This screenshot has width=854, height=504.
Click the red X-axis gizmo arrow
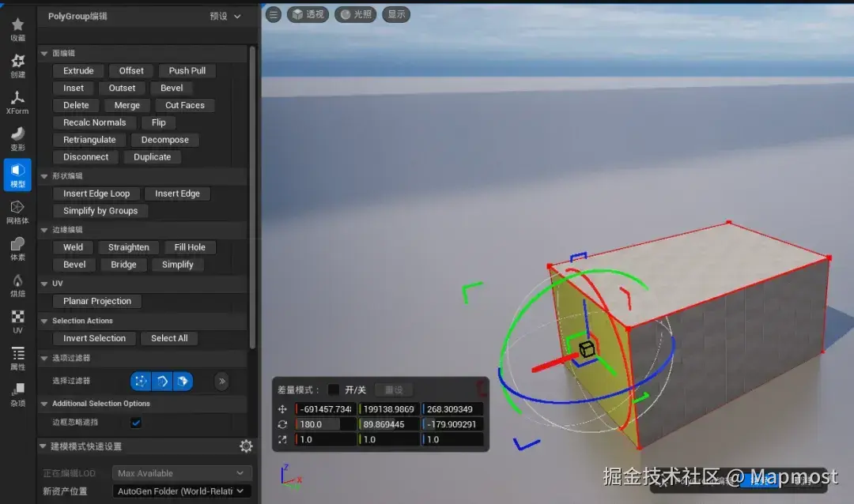tap(554, 363)
